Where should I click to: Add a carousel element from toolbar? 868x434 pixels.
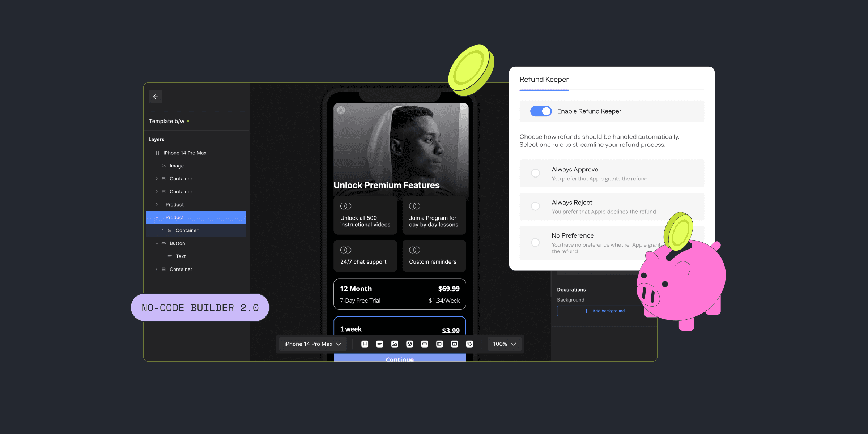click(439, 344)
